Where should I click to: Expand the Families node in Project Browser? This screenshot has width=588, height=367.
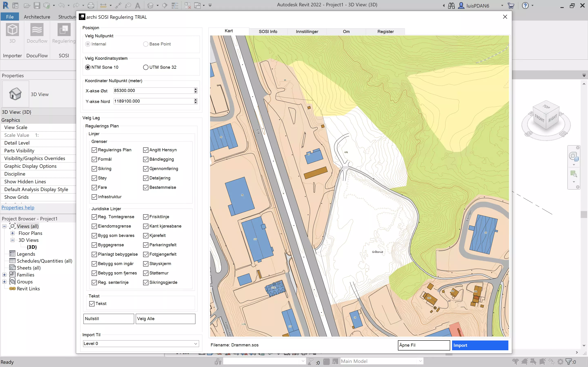click(4, 275)
